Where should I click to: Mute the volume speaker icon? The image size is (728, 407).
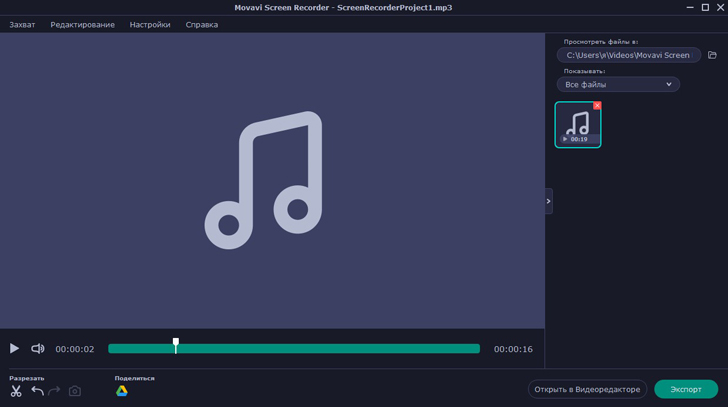(38, 349)
